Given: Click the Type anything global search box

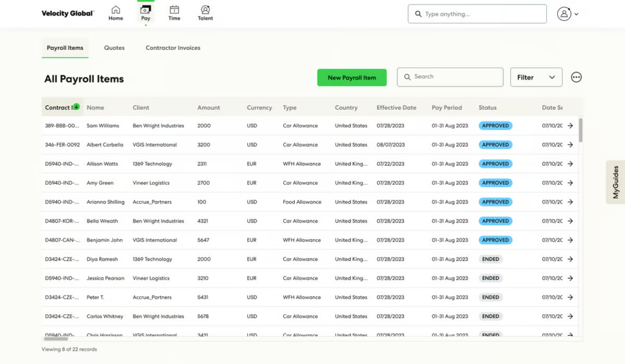Looking at the screenshot, I should [x=477, y=14].
